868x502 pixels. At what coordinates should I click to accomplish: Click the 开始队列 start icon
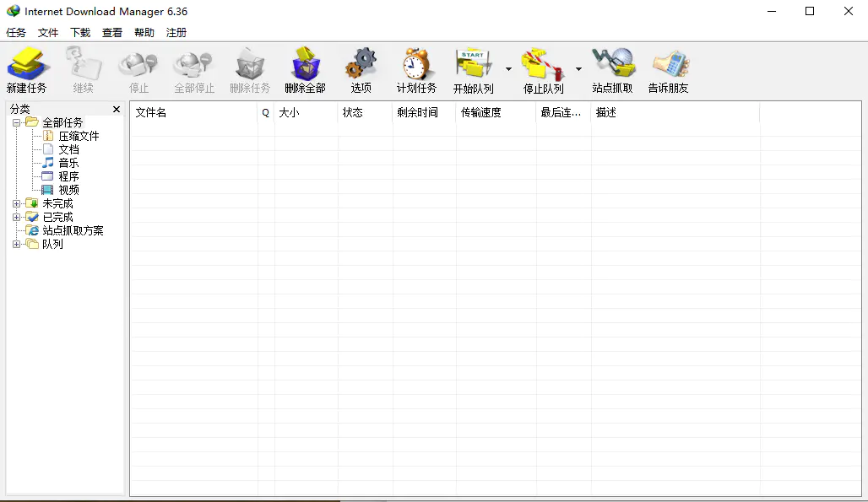click(x=474, y=63)
